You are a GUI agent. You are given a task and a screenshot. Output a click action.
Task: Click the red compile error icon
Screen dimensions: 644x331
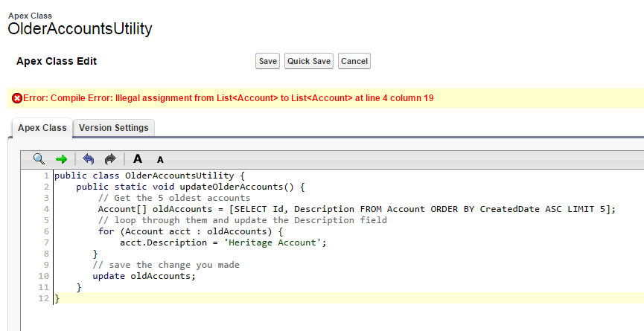click(x=17, y=98)
